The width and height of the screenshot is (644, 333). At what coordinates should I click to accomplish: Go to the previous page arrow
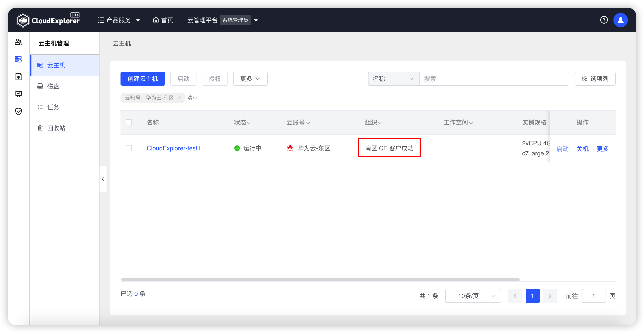pos(515,296)
